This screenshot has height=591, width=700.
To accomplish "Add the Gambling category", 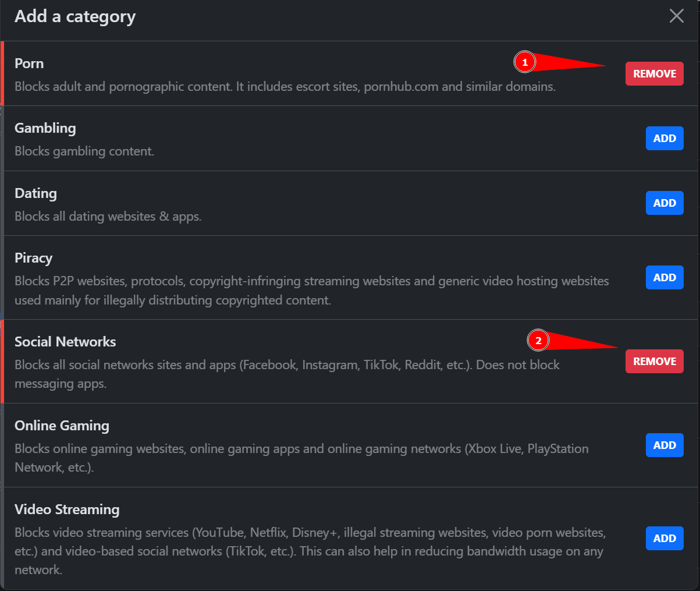I will click(x=665, y=139).
